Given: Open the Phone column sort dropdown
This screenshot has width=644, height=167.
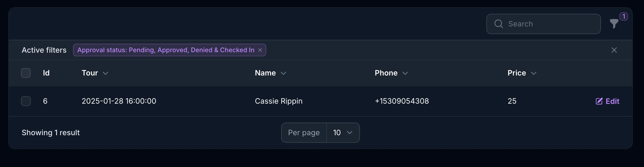Looking at the screenshot, I should [x=406, y=73].
